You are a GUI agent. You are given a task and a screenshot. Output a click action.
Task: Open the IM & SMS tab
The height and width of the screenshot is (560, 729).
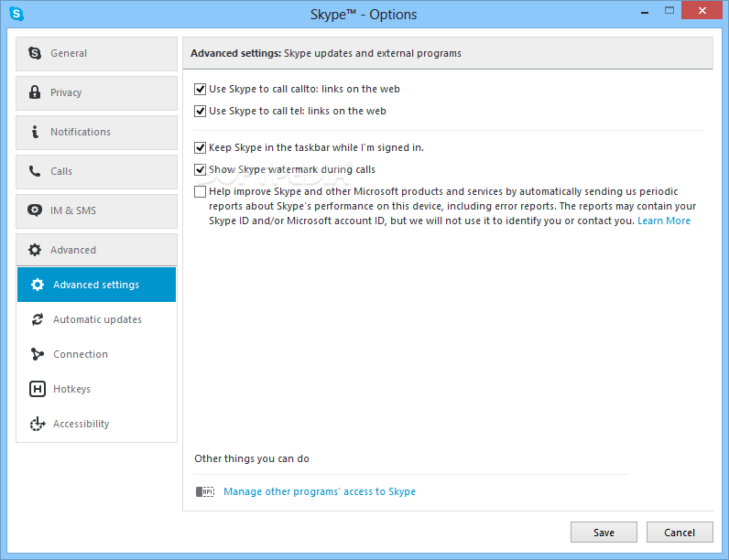pyautogui.click(x=97, y=211)
